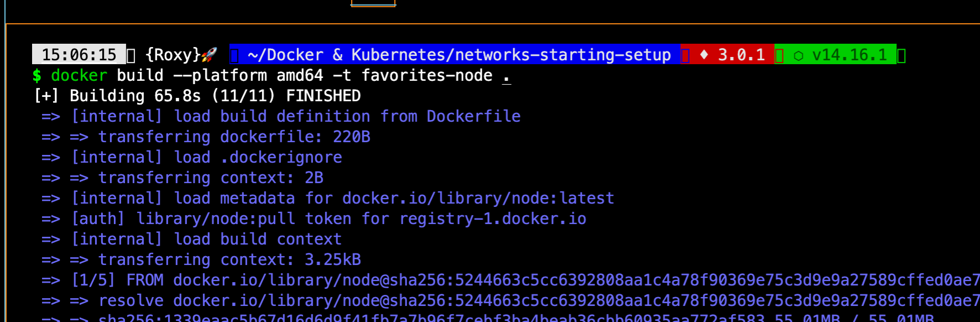
Task: Click the word docker in the command
Action: (x=79, y=75)
